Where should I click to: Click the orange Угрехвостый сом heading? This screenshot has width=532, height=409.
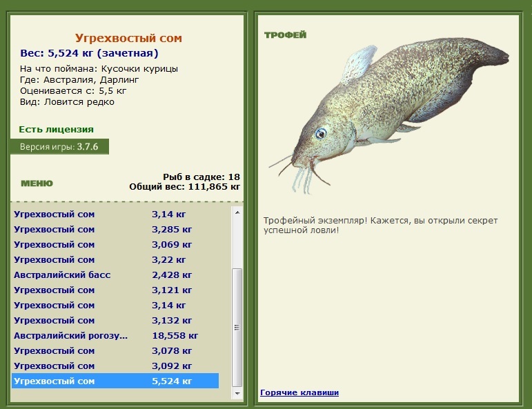(128, 38)
